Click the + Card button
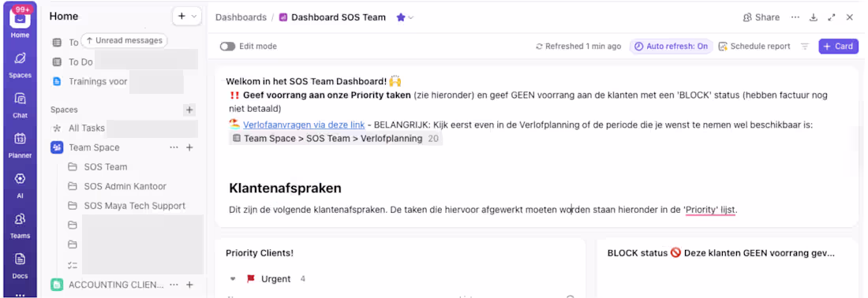Image resolution: width=868 pixels, height=298 pixels. (x=839, y=47)
